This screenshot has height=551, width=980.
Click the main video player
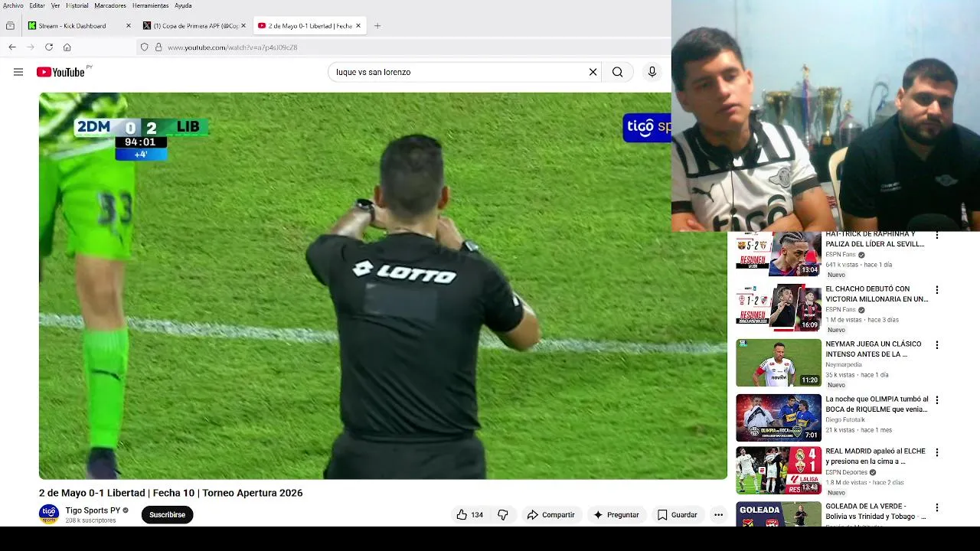click(x=383, y=285)
